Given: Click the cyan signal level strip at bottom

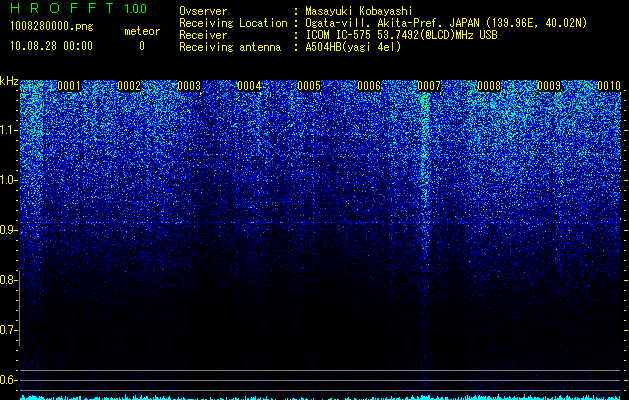Looking at the screenshot, I should 321,398.
